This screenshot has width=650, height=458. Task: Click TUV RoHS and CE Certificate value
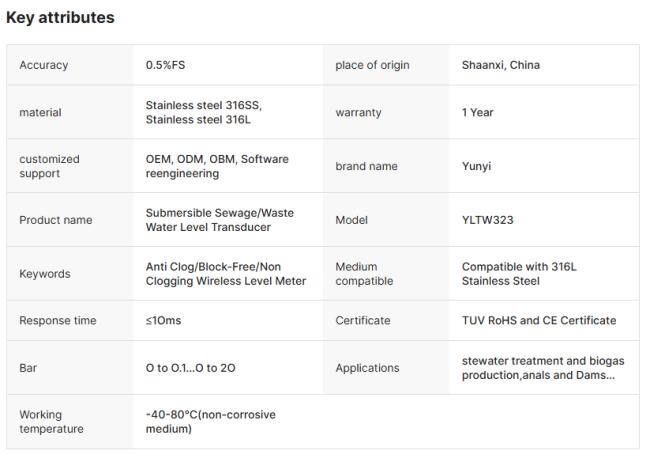[539, 321]
